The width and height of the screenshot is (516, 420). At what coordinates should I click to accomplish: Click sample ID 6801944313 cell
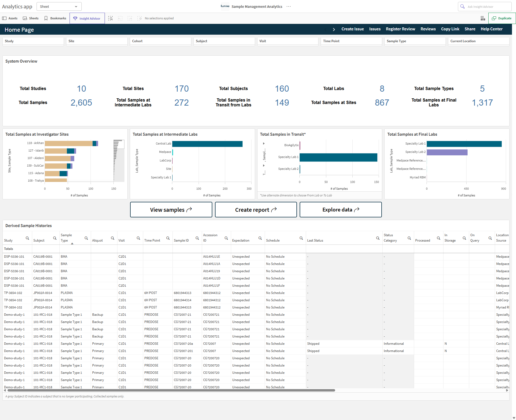tap(187, 293)
